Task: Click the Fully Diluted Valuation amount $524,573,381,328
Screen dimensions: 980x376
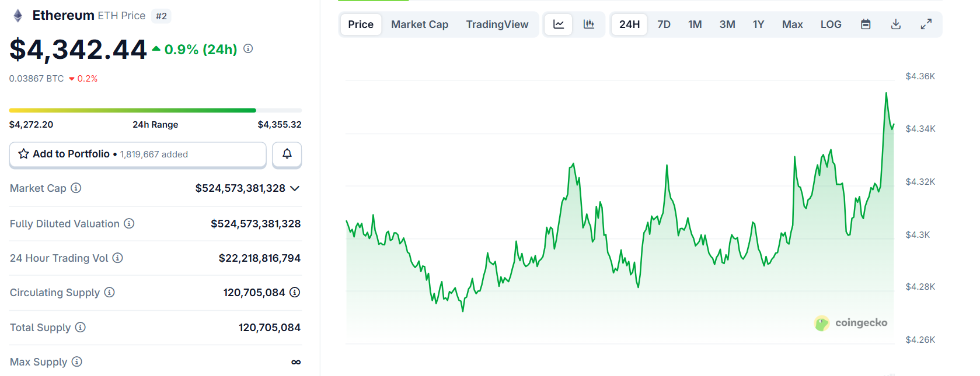Action: click(256, 223)
